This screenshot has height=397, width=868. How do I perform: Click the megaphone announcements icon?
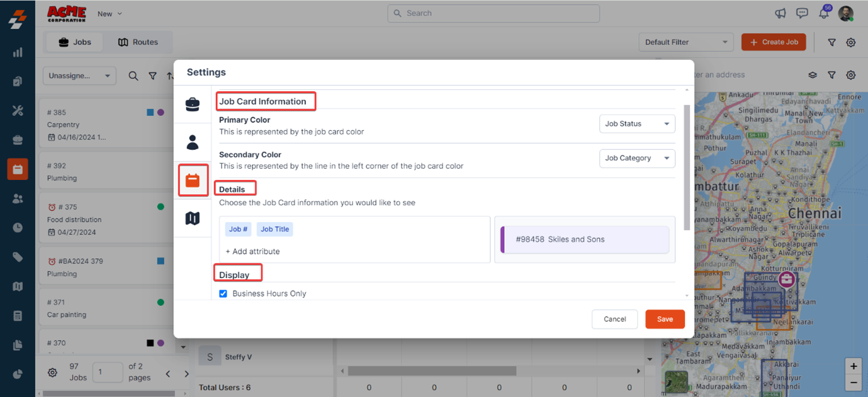pyautogui.click(x=781, y=13)
